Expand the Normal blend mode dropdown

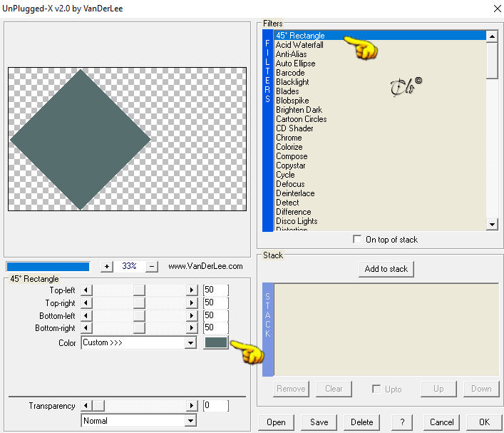(138, 421)
